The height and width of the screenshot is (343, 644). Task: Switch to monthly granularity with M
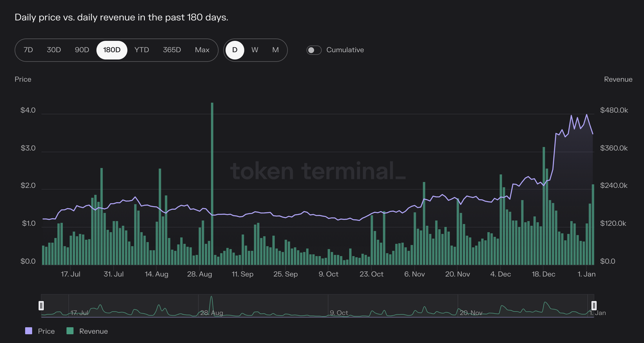coord(275,50)
